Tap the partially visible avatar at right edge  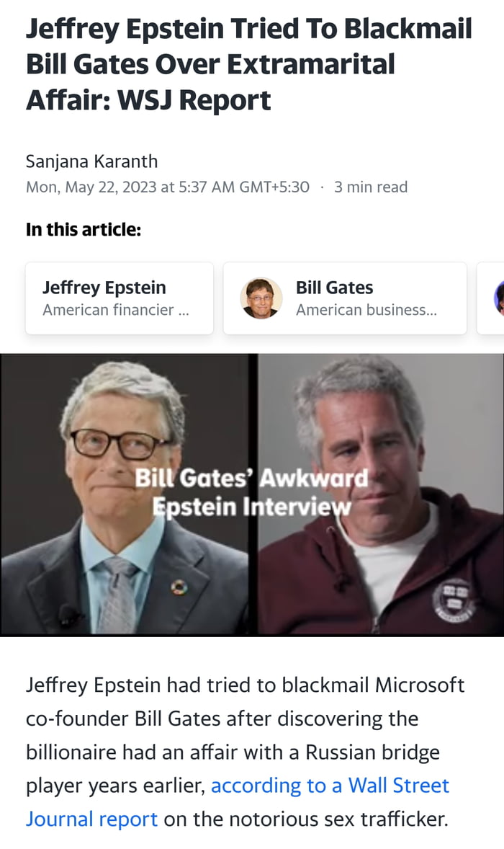tap(499, 298)
